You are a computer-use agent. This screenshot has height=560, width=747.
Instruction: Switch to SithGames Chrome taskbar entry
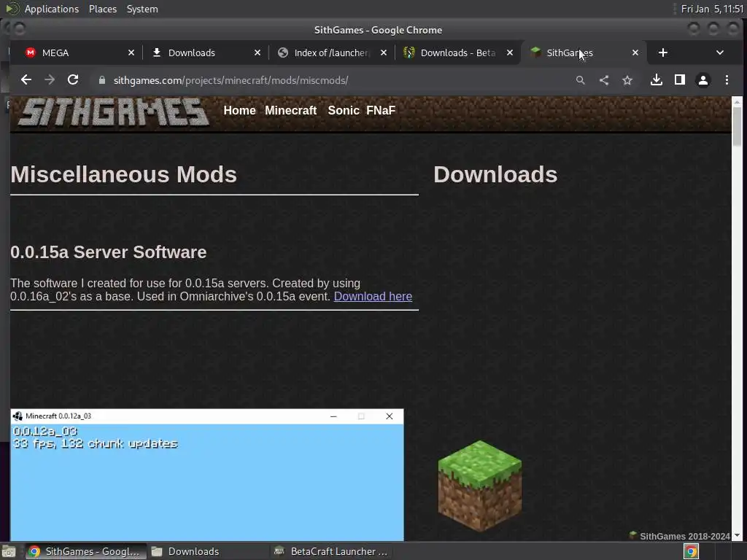pos(85,551)
